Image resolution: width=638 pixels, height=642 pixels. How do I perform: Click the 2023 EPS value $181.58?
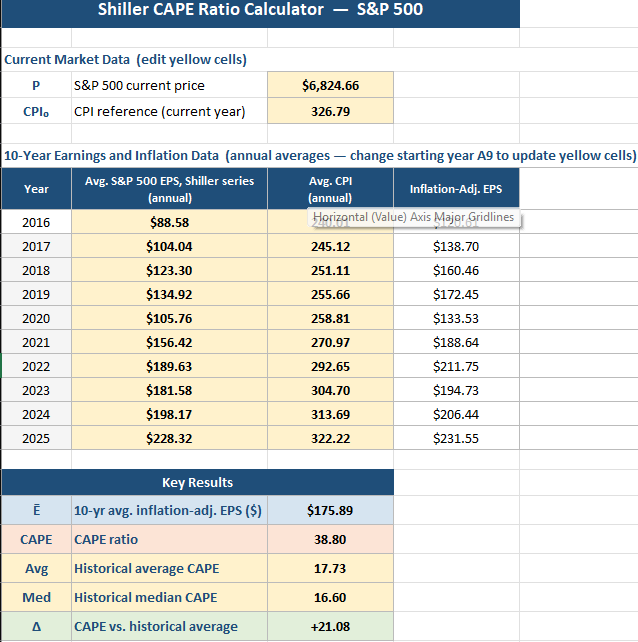tap(169, 390)
